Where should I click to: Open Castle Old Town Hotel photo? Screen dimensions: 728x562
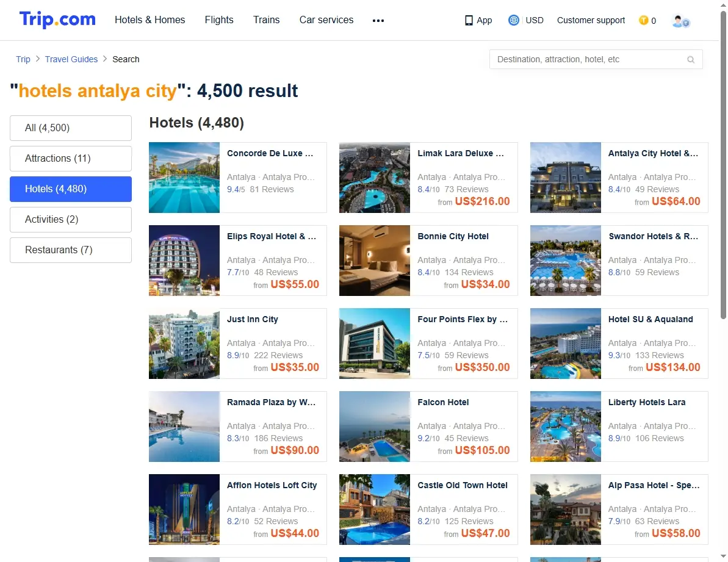click(375, 510)
